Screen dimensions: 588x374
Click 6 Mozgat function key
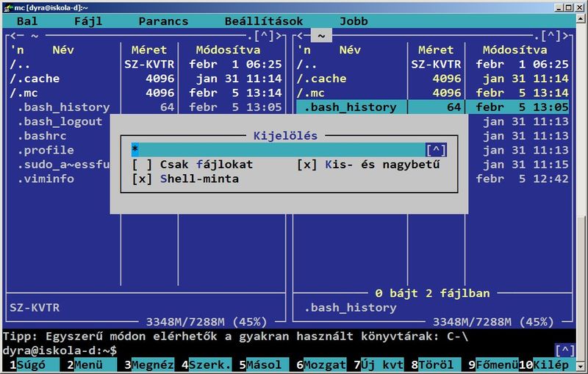321,364
